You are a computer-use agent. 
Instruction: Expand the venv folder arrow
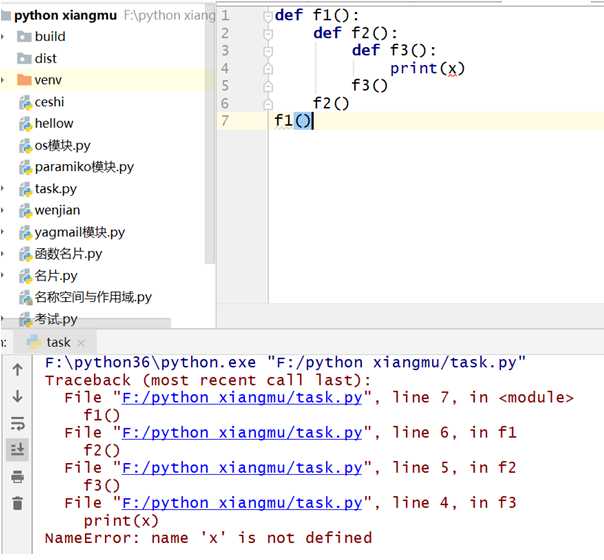pos(3,80)
